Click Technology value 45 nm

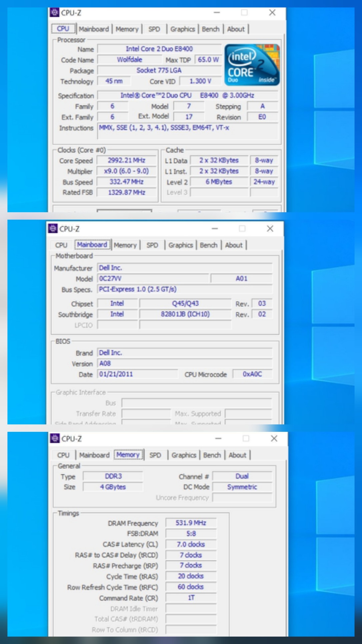pyautogui.click(x=114, y=81)
